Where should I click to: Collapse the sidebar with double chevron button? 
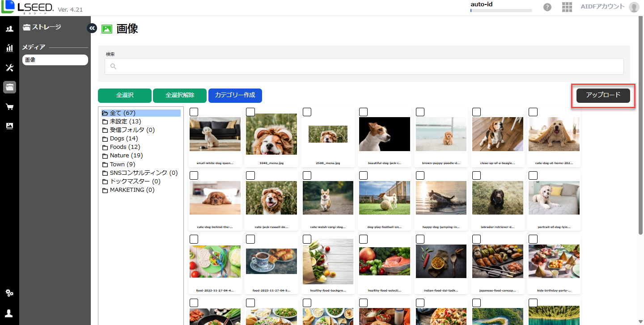coord(92,28)
